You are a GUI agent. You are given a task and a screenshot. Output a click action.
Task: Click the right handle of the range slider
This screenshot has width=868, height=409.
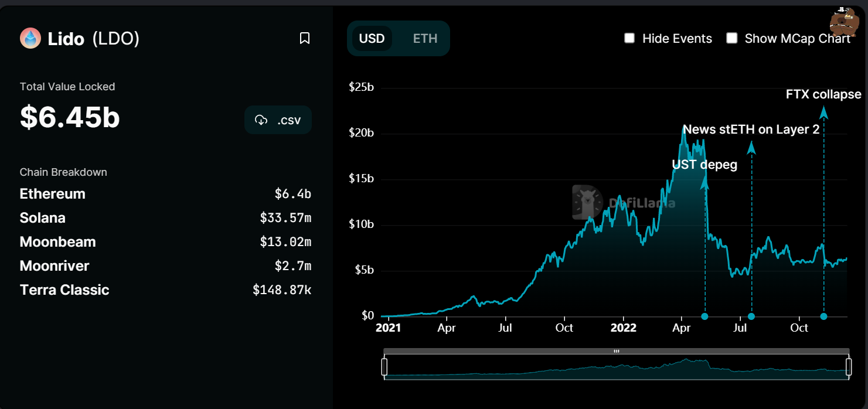(x=849, y=367)
